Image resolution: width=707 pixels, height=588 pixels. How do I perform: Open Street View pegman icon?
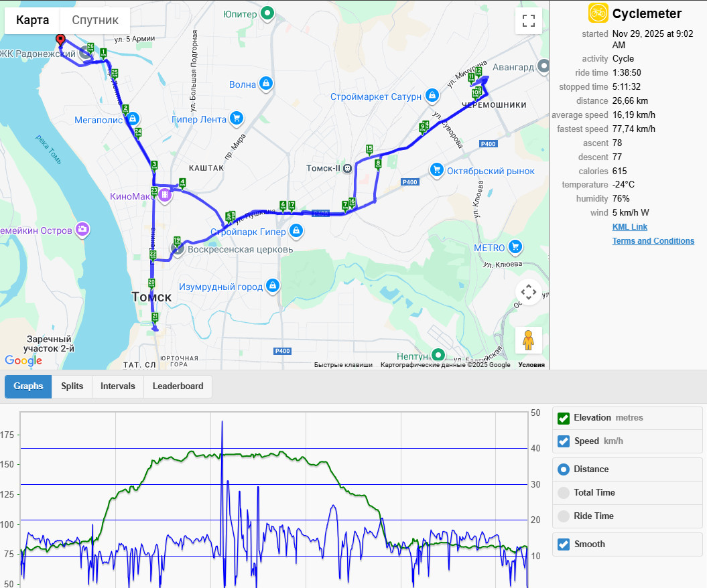(x=529, y=340)
